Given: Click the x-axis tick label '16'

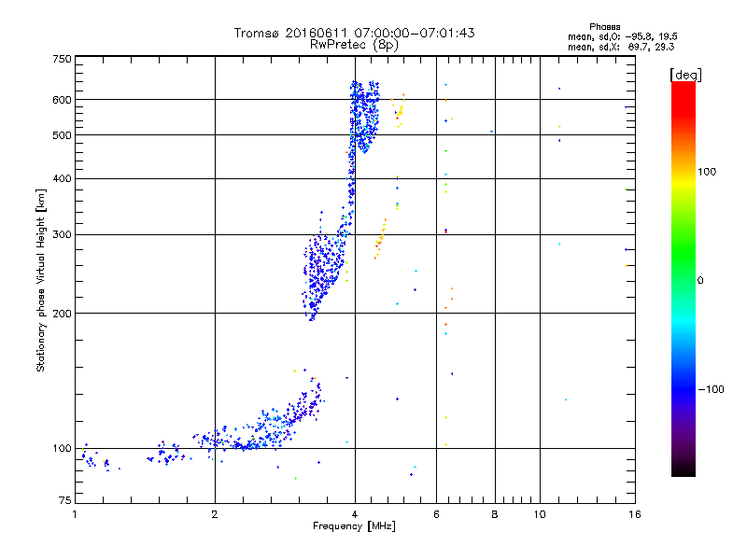Looking at the screenshot, I should [x=635, y=514].
